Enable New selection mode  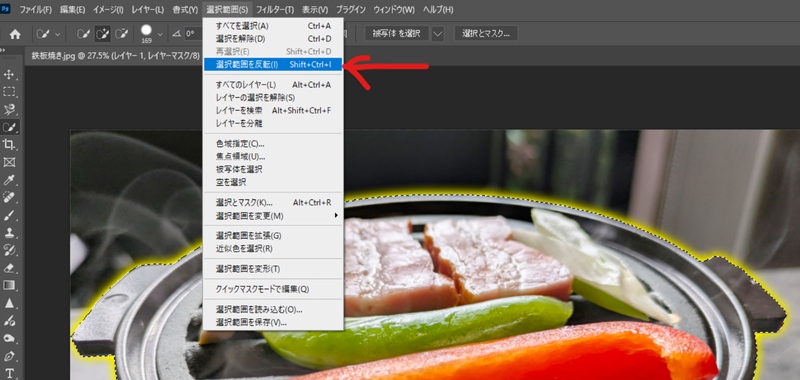point(83,34)
